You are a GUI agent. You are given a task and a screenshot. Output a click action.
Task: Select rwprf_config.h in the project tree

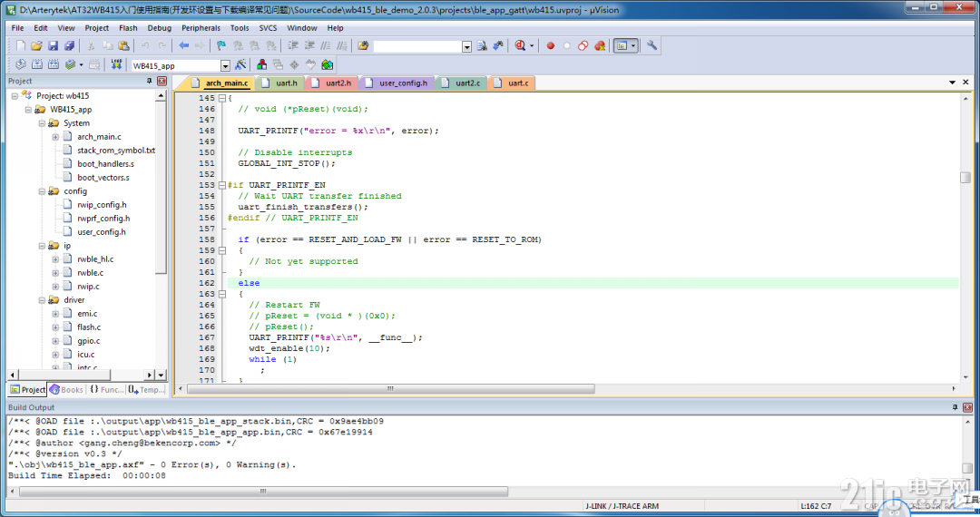pyautogui.click(x=103, y=219)
